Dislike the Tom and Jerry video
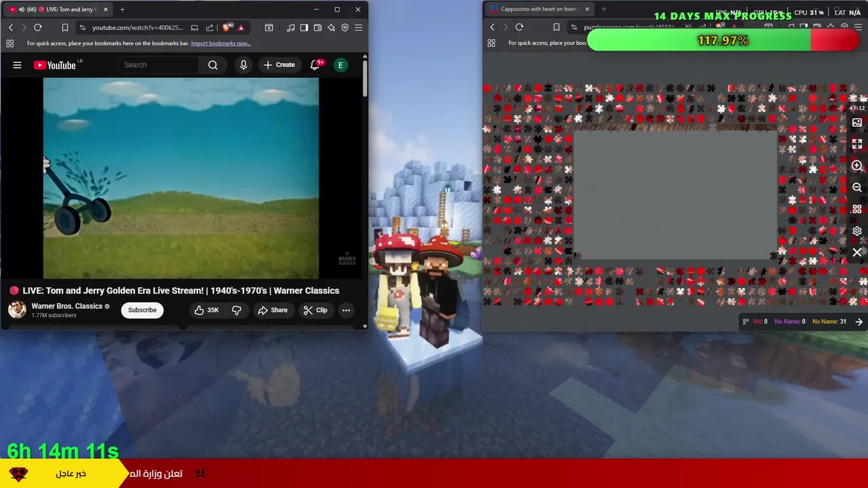The image size is (868, 488). coord(237,310)
